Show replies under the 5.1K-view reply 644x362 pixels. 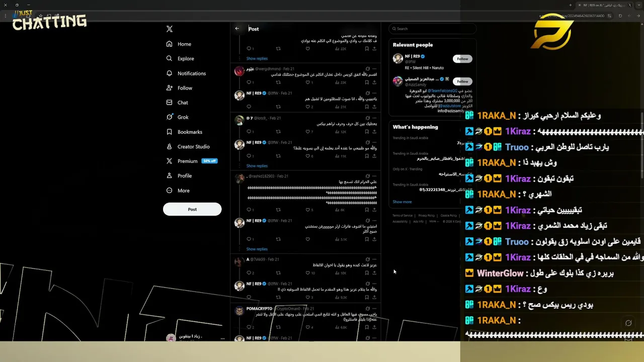pyautogui.click(x=257, y=249)
